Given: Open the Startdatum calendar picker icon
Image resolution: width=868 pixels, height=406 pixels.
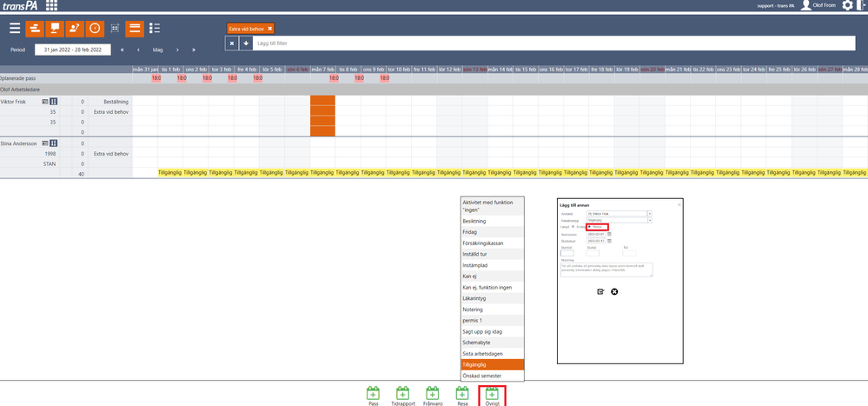Looking at the screenshot, I should point(609,234).
